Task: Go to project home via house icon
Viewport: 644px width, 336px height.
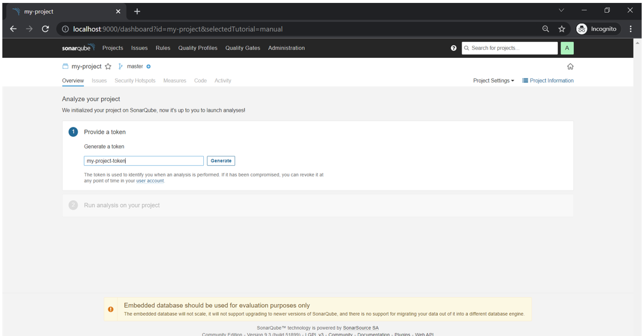Action: pyautogui.click(x=570, y=67)
